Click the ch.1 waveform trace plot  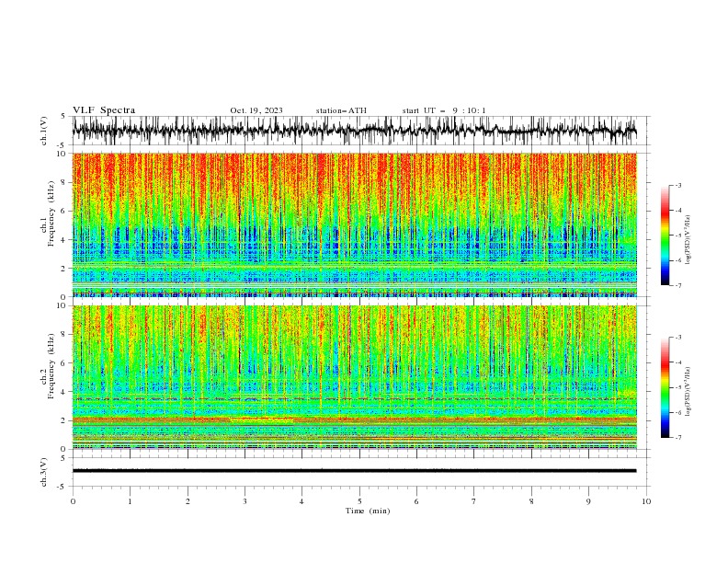click(x=354, y=131)
